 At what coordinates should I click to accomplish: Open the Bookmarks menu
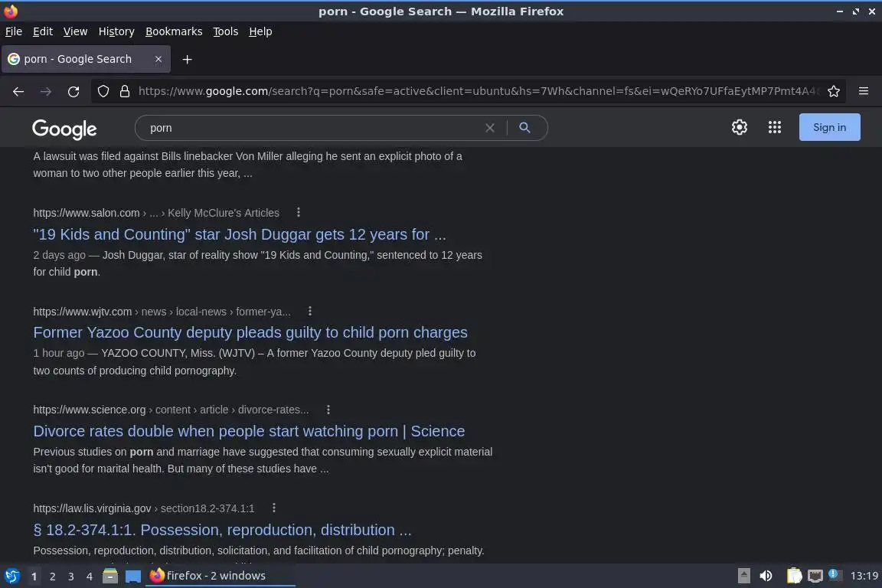[x=174, y=31]
